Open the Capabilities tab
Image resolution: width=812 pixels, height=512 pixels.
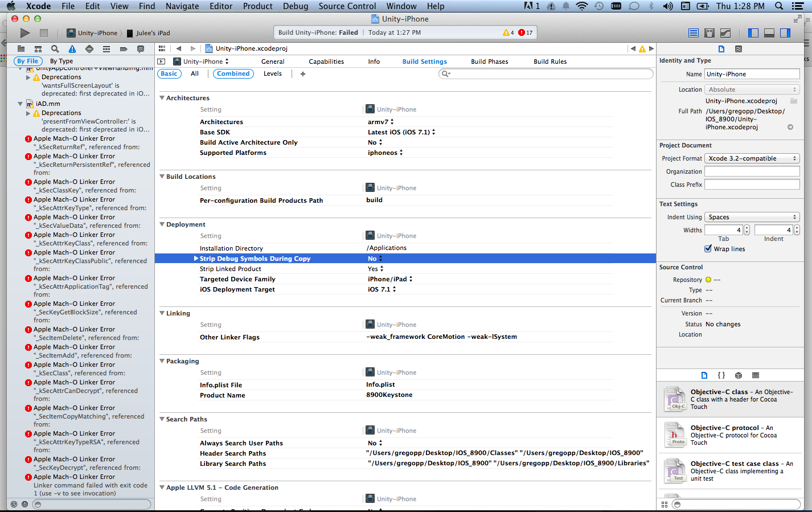[x=326, y=62]
